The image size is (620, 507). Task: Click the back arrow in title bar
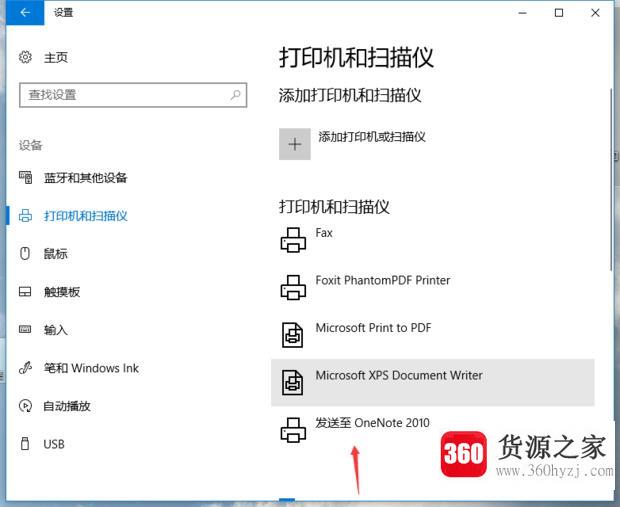point(25,13)
